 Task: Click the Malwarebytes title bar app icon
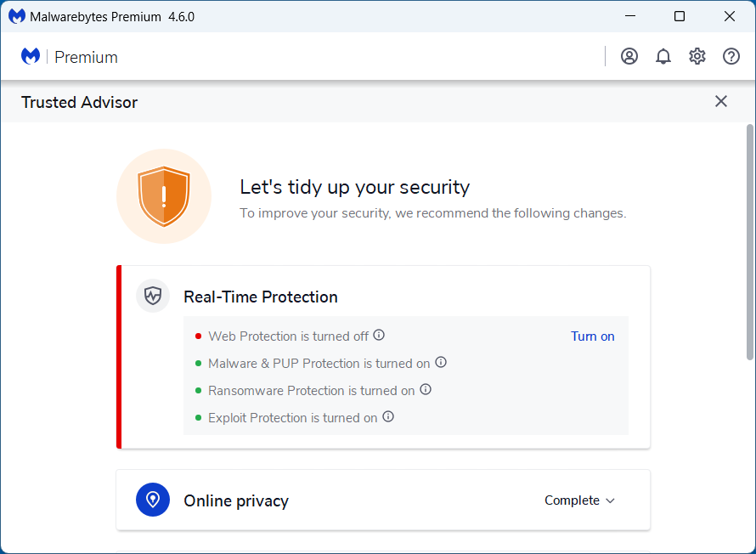(16, 16)
